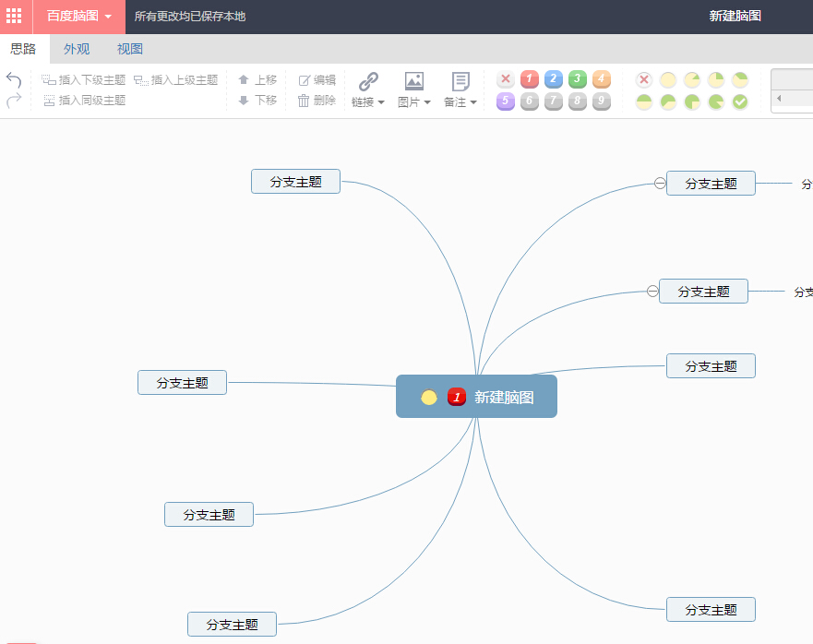Image resolution: width=813 pixels, height=644 pixels.
Task: Collapse the top-right branch topic
Action: click(658, 183)
